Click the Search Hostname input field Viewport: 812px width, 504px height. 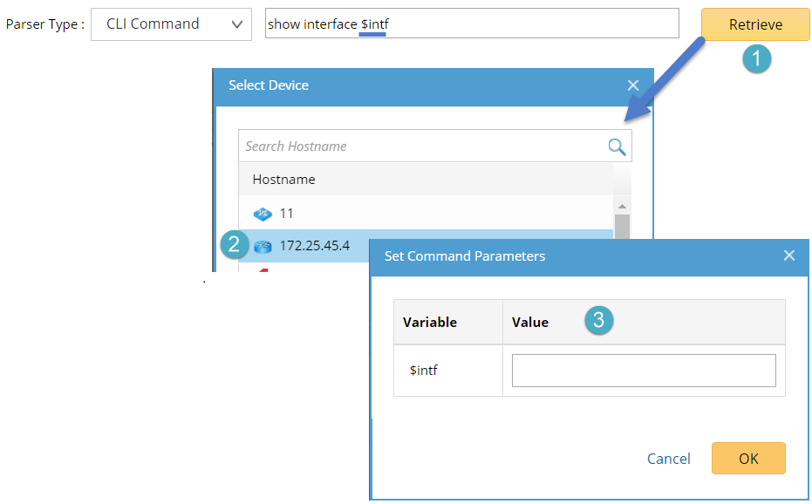(x=392, y=146)
